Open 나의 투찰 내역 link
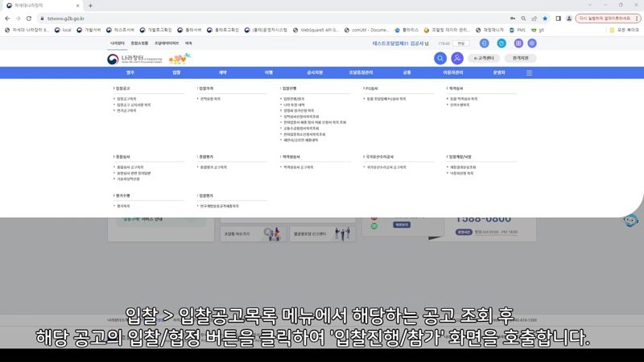 point(294,105)
